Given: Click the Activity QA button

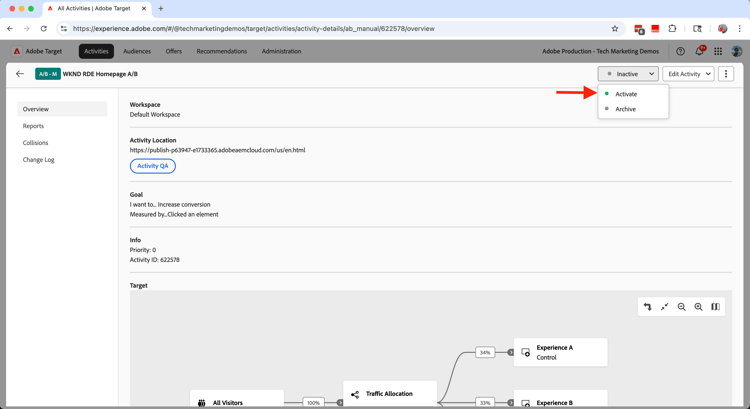Looking at the screenshot, I should (153, 166).
